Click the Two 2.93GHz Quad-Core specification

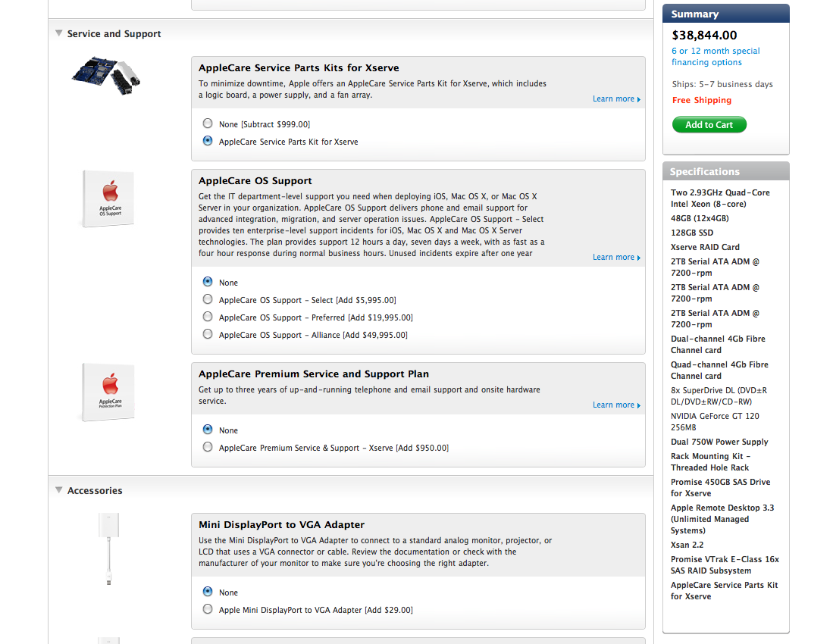tap(720, 198)
